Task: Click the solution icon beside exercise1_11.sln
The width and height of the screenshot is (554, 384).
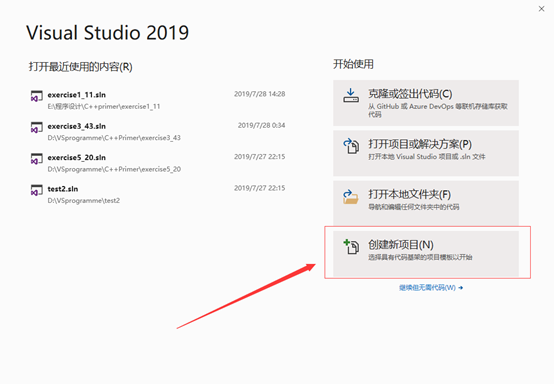Action: coord(37,96)
